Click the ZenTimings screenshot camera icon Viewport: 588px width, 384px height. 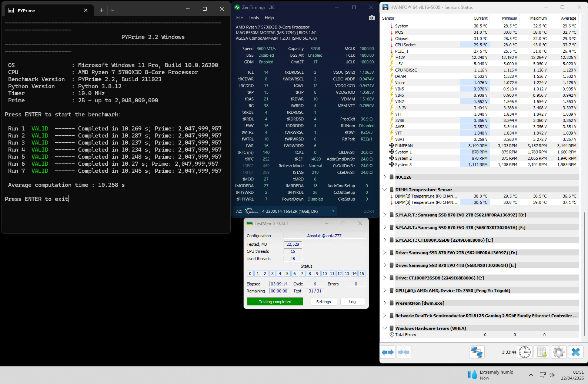coord(372,18)
